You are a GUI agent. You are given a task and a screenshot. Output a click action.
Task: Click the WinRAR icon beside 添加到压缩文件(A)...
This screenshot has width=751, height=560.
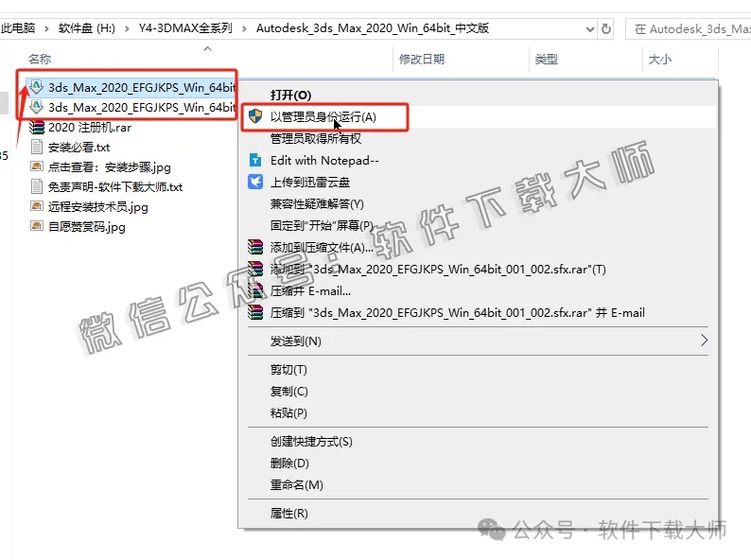pos(255,247)
